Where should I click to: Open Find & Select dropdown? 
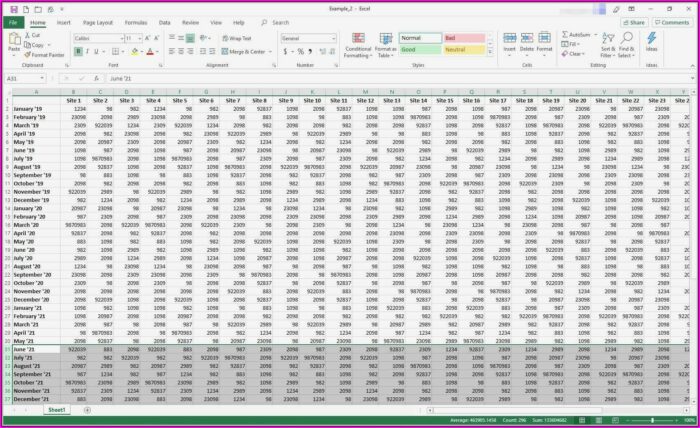click(x=626, y=45)
